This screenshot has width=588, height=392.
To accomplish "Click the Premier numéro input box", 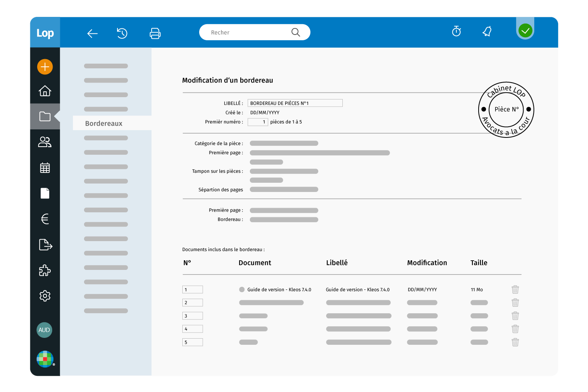I will (x=258, y=122).
